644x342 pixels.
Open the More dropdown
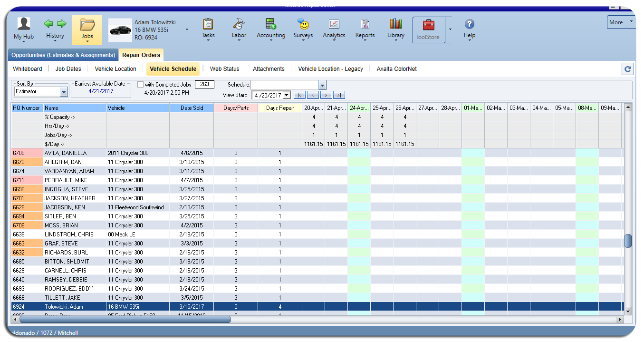coord(621,22)
